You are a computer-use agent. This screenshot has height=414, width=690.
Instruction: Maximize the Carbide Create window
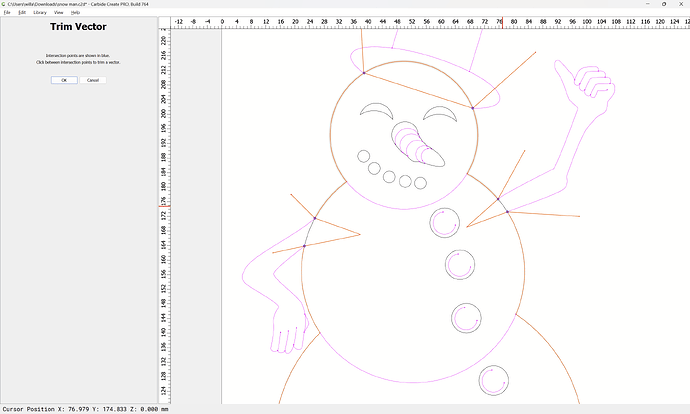click(x=664, y=4)
